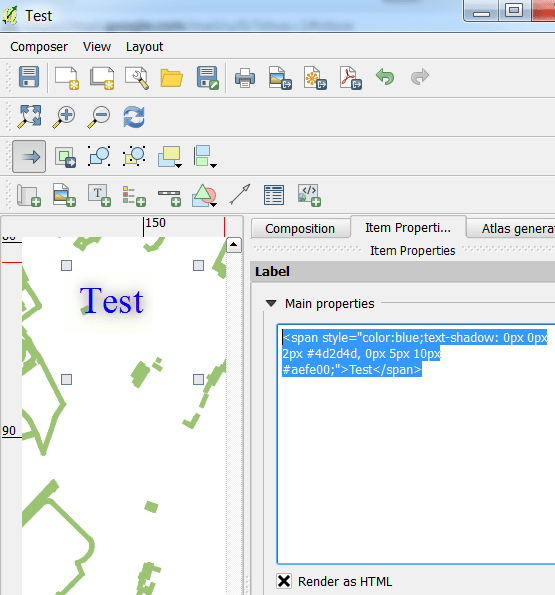
Task: Add an image to the composition
Action: click(x=64, y=195)
